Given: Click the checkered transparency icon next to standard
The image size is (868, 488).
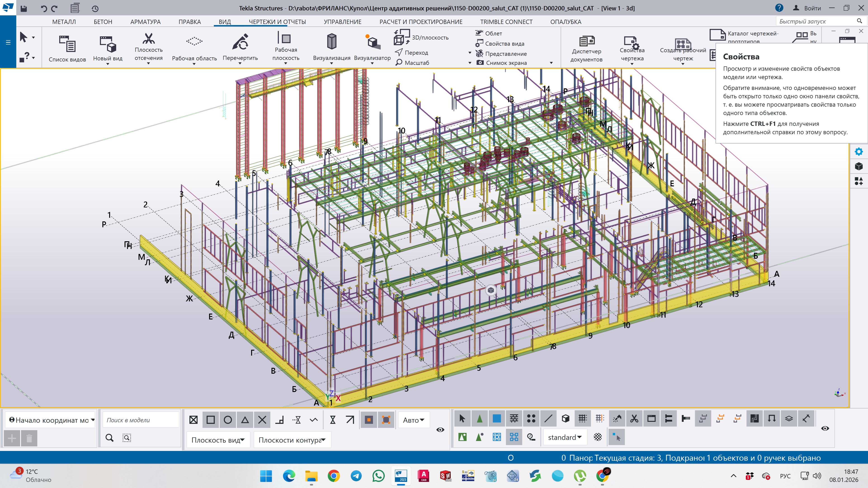Looking at the screenshot, I should click(598, 437).
